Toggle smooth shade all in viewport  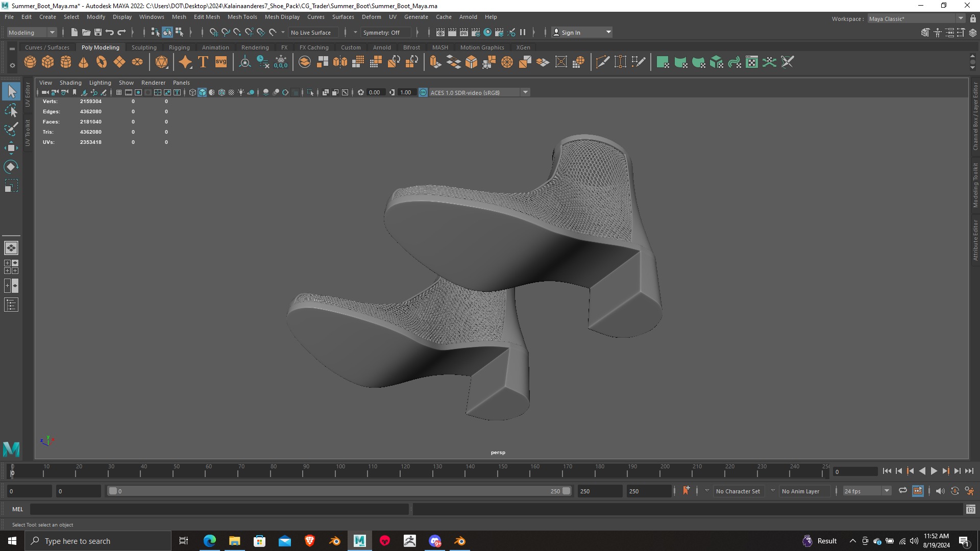[202, 92]
